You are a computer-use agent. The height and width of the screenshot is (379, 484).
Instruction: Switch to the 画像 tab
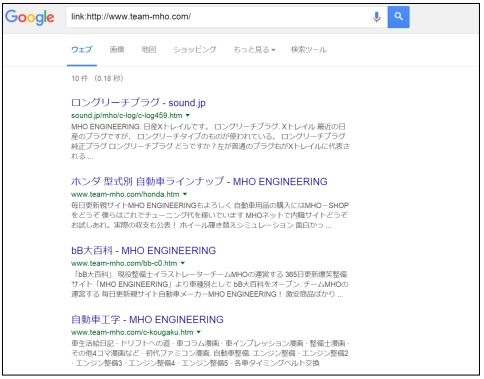pyautogui.click(x=117, y=50)
